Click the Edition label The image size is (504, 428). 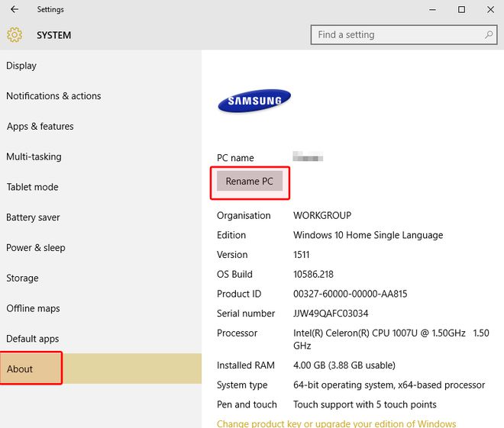[x=231, y=235]
